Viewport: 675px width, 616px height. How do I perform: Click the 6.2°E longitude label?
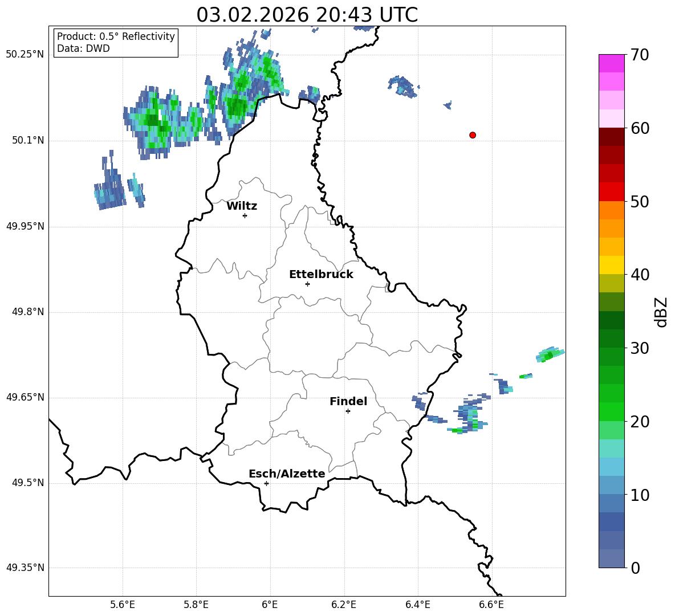(x=344, y=605)
